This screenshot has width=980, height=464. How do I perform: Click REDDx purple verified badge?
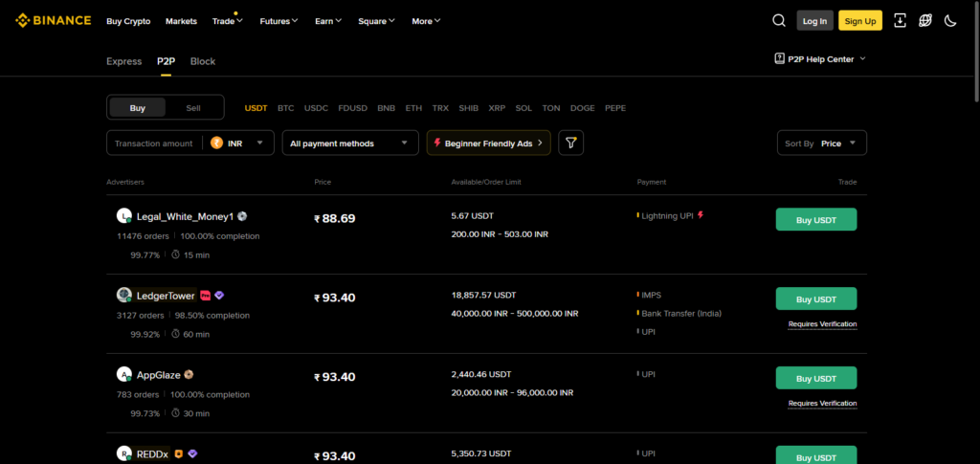tap(192, 454)
